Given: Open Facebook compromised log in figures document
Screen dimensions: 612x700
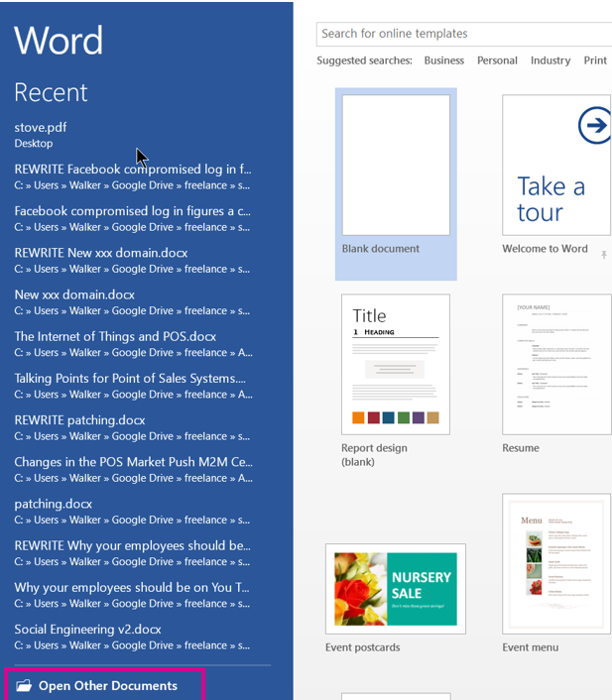Looking at the screenshot, I should coord(134,219).
